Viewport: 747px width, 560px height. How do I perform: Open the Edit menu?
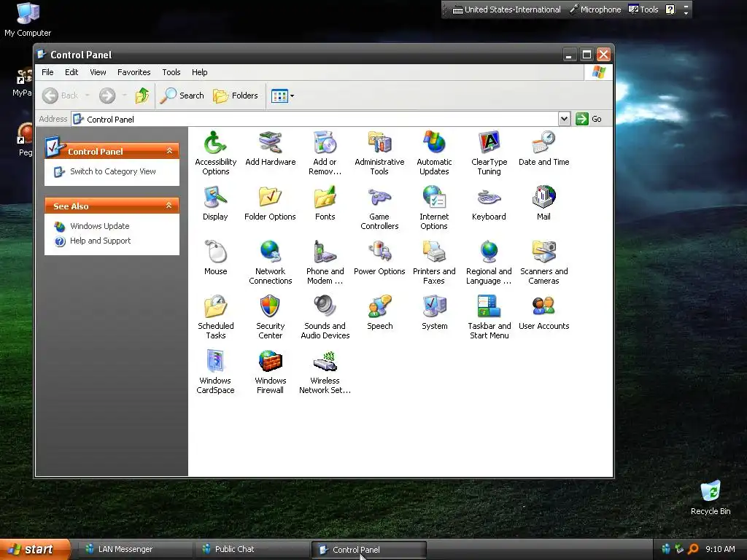(x=71, y=72)
